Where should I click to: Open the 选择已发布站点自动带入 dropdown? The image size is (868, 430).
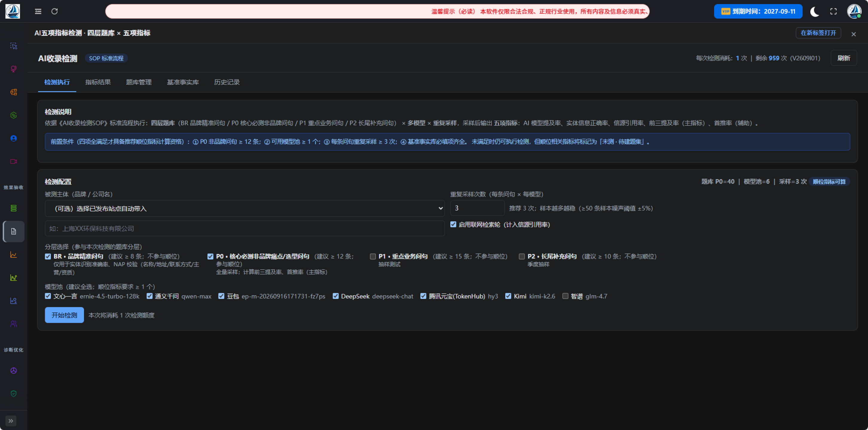click(x=245, y=208)
